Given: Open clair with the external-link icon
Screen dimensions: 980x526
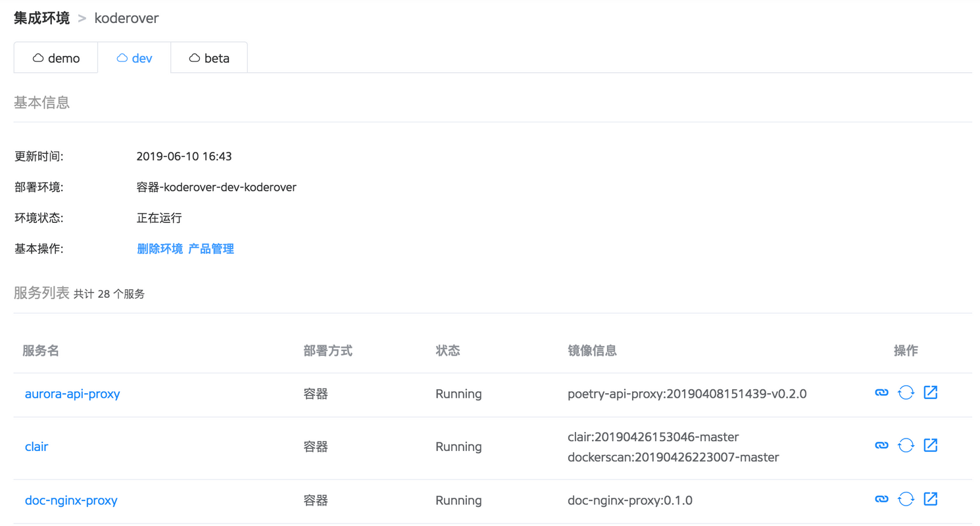Looking at the screenshot, I should click(x=931, y=445).
